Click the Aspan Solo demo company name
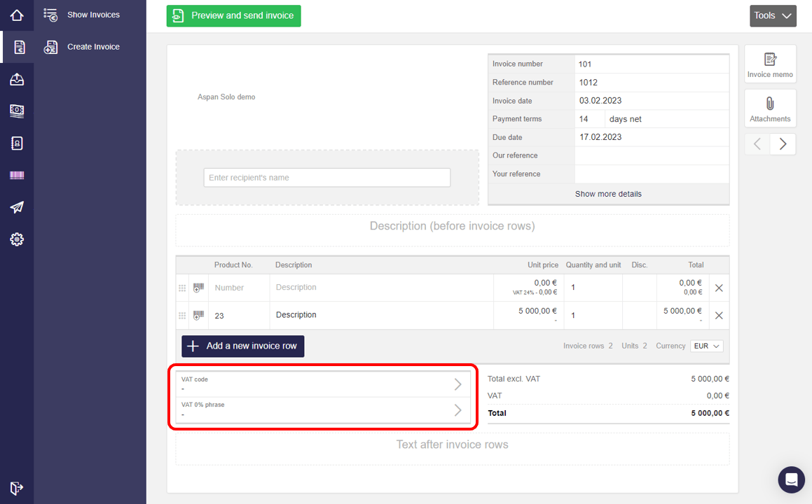The image size is (812, 504). coord(226,97)
